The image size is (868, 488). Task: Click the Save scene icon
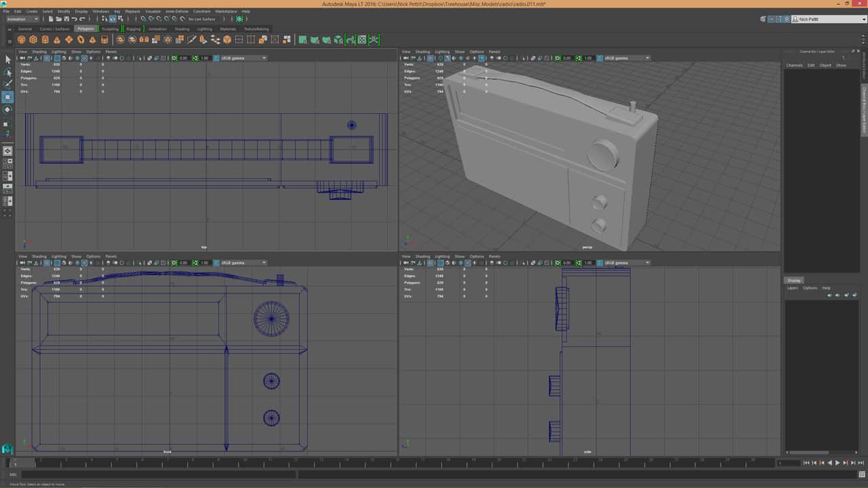coord(66,19)
